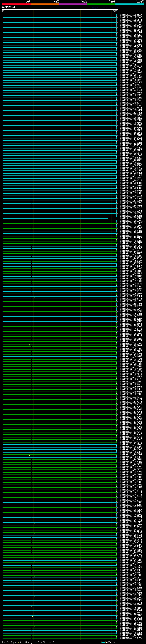Open the UniRef100_Q9SS38 hit label
Screen dimensions: 146x644
click(x=131, y=20)
